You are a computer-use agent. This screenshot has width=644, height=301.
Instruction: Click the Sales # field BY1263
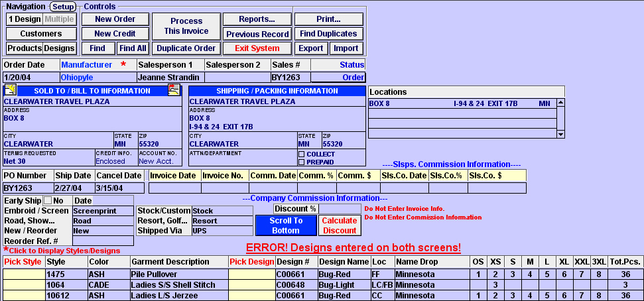click(x=290, y=77)
